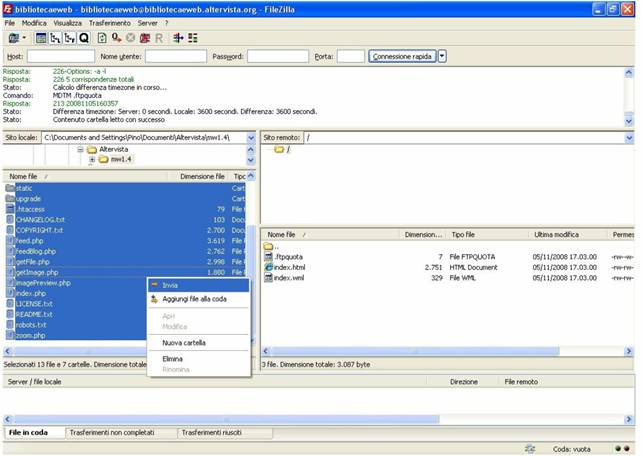Click the Porta input field
Viewport: 642px width, 456px height.
[350, 56]
